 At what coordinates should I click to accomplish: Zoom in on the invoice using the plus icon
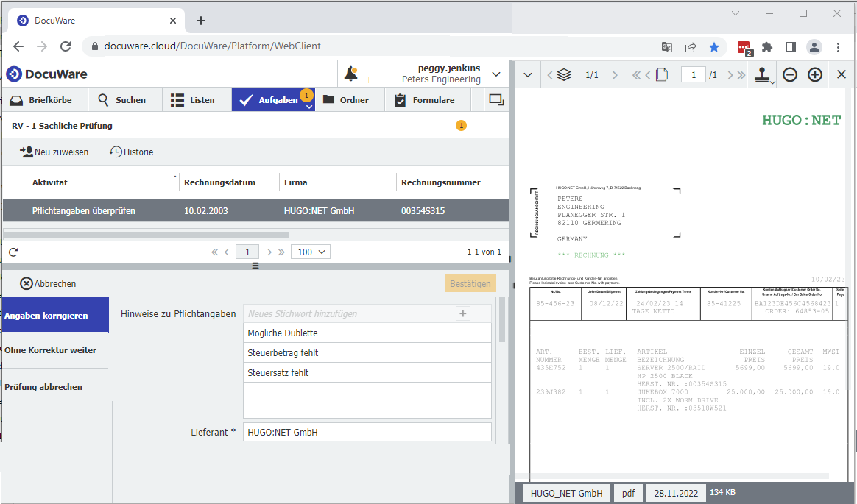click(x=816, y=74)
